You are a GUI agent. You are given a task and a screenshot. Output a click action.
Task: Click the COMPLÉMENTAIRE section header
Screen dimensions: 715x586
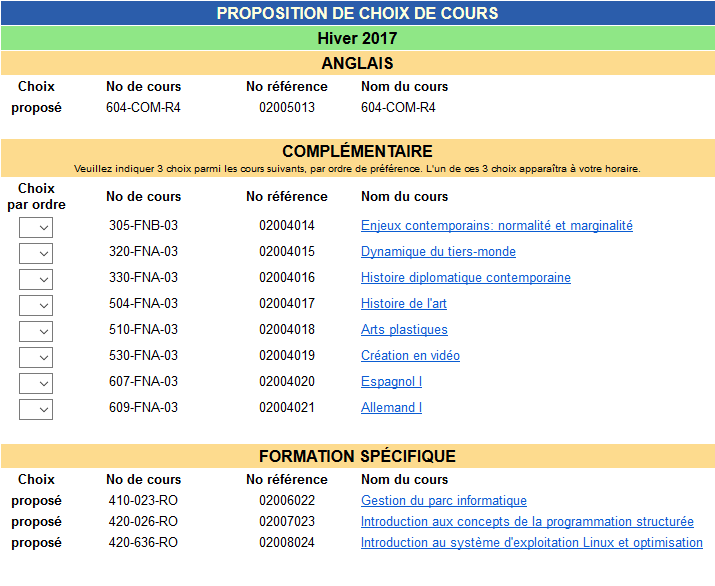[x=358, y=151]
